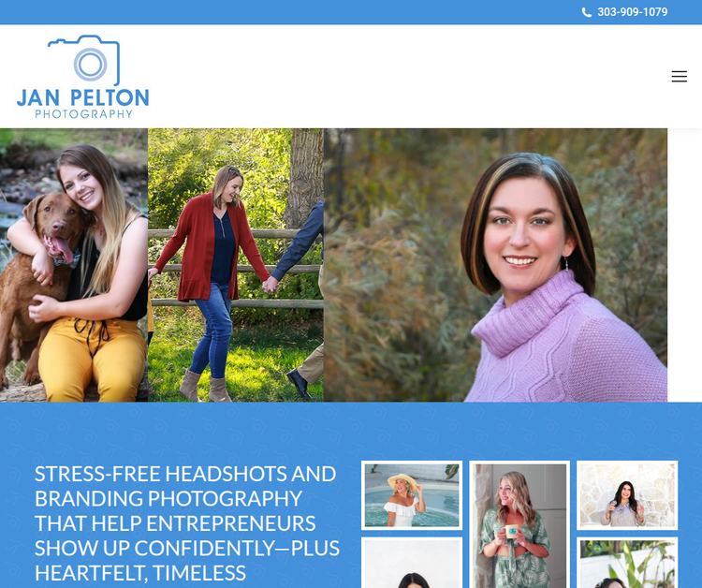Click the Jan Pelton Photography logo
Screen dimensions: 702x588
point(82,77)
